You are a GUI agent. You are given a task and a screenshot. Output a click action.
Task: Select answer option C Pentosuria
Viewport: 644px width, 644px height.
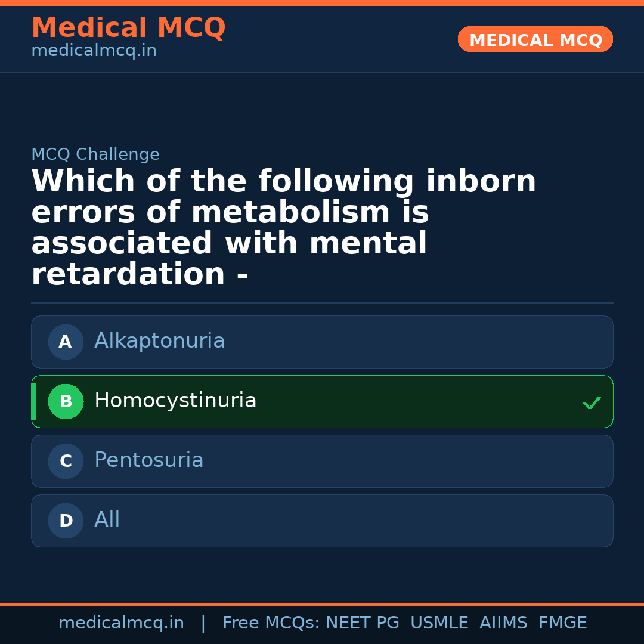[x=322, y=461]
